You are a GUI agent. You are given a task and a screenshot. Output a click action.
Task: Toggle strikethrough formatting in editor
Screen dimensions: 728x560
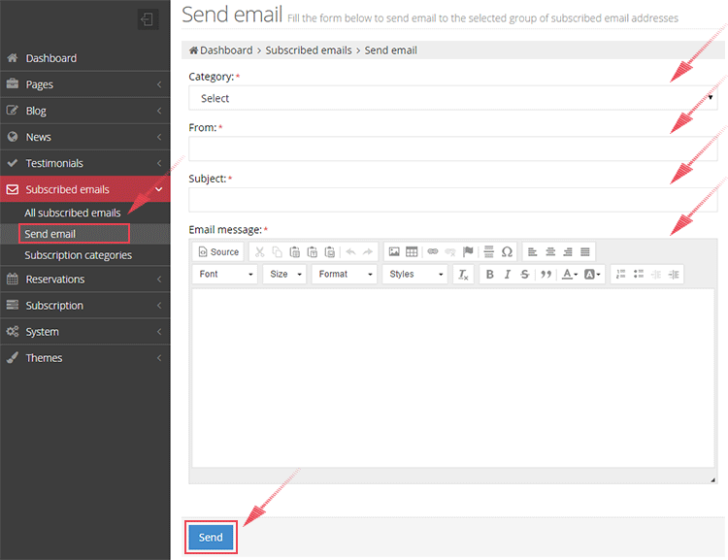(x=525, y=275)
